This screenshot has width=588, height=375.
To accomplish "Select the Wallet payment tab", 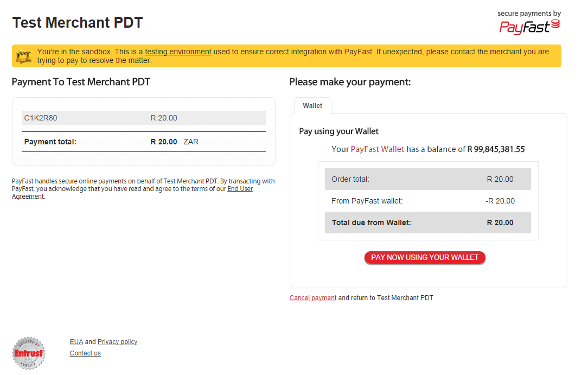I will 313,106.
